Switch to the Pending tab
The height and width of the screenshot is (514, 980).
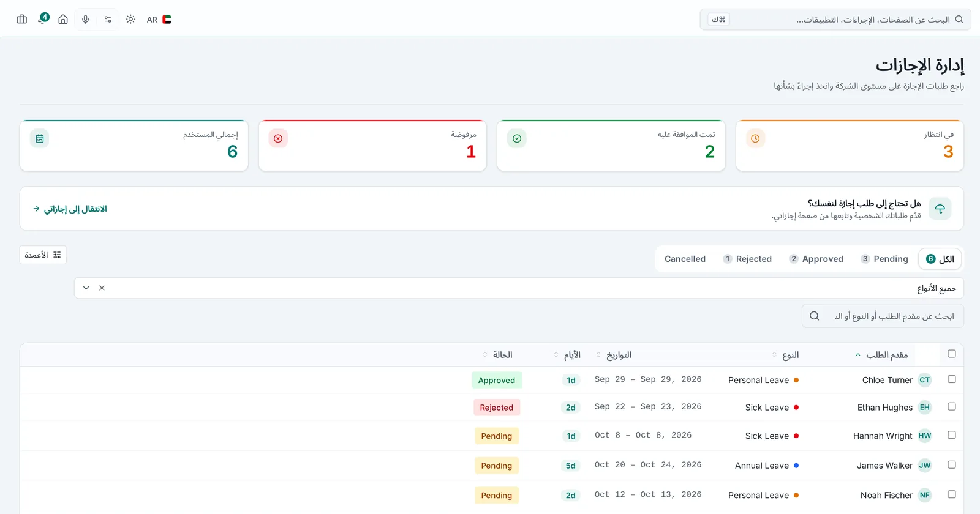(x=884, y=259)
